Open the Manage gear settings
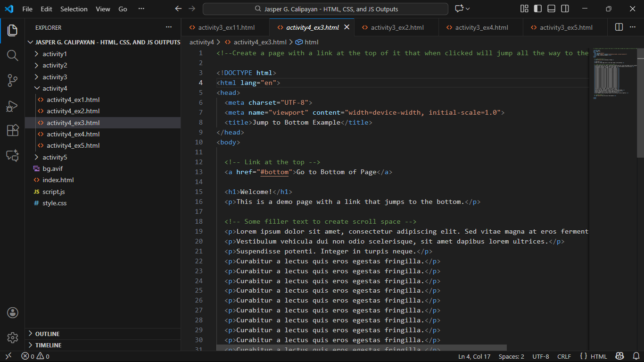 [x=13, y=337]
